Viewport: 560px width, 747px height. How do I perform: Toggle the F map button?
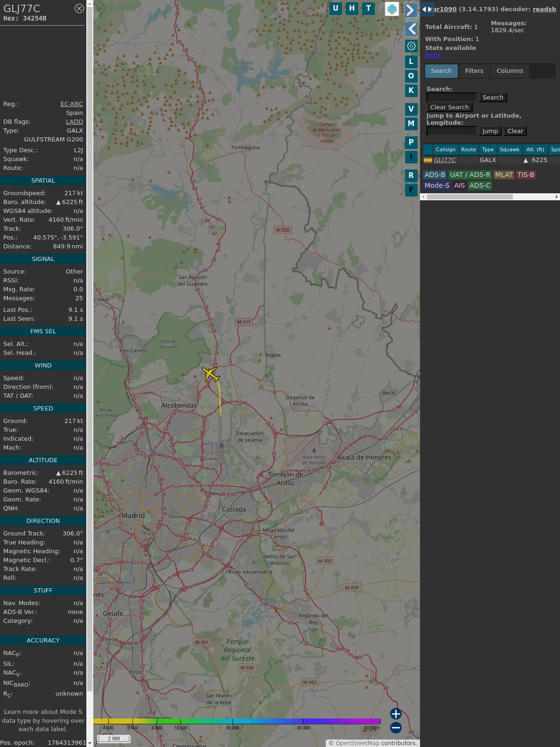pyautogui.click(x=411, y=190)
